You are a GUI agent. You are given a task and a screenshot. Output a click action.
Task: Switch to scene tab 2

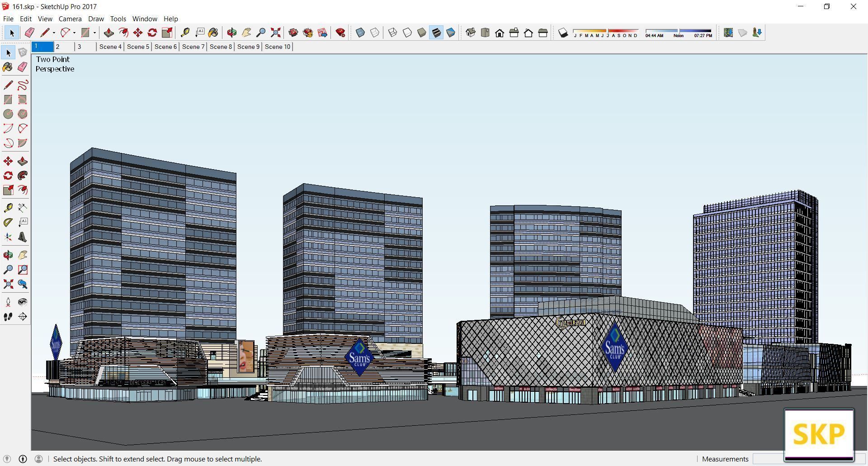click(x=64, y=47)
